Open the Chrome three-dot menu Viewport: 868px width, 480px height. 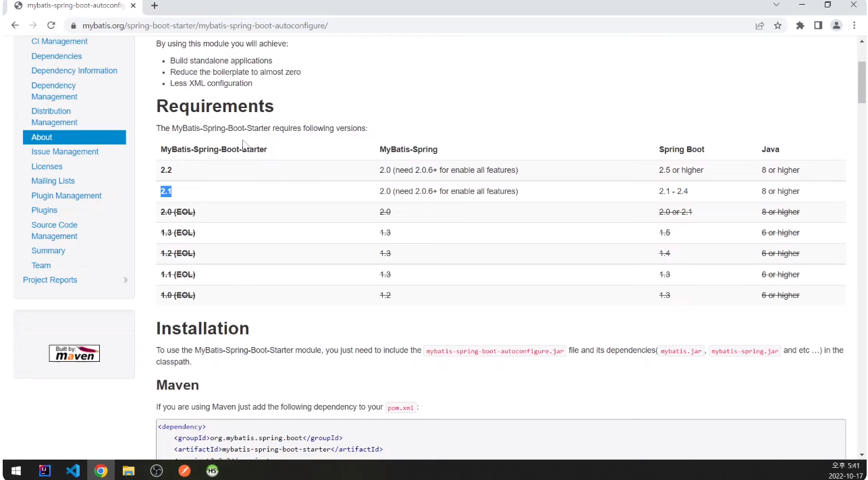[x=855, y=26]
